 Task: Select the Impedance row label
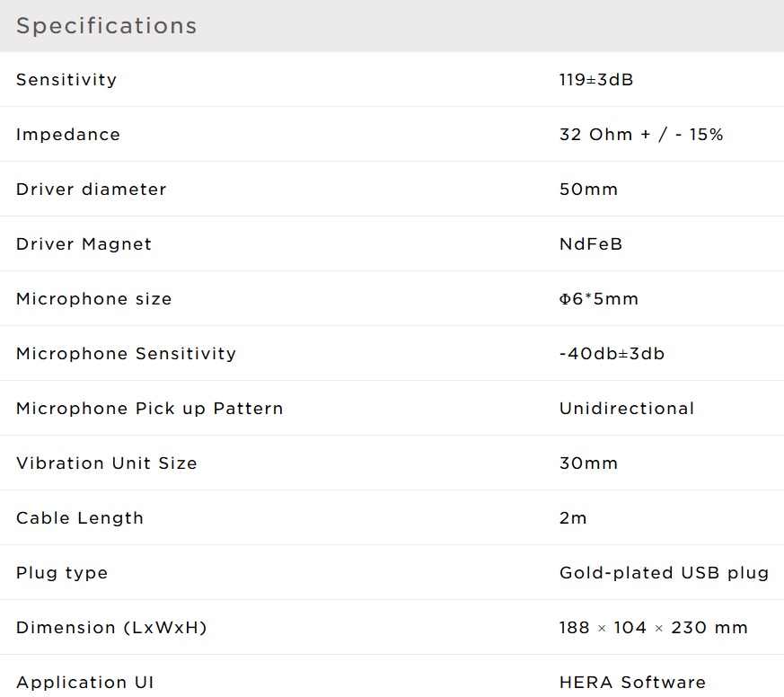68,135
